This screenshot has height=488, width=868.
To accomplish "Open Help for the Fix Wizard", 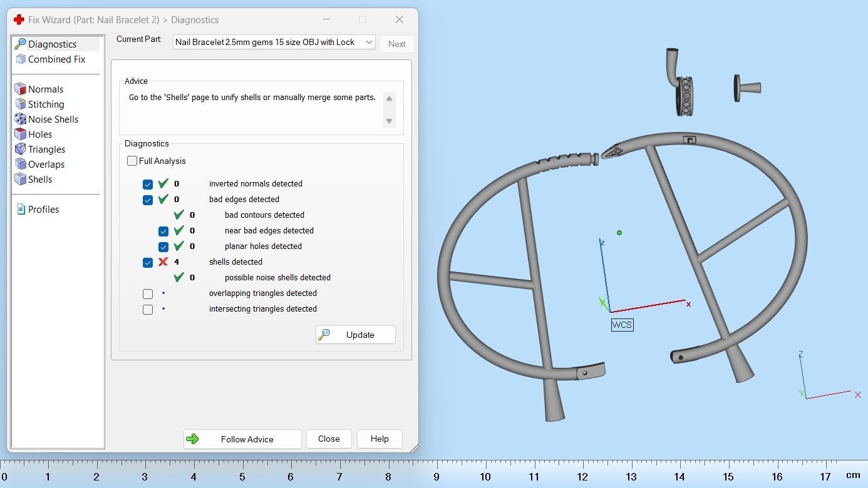I will [380, 439].
